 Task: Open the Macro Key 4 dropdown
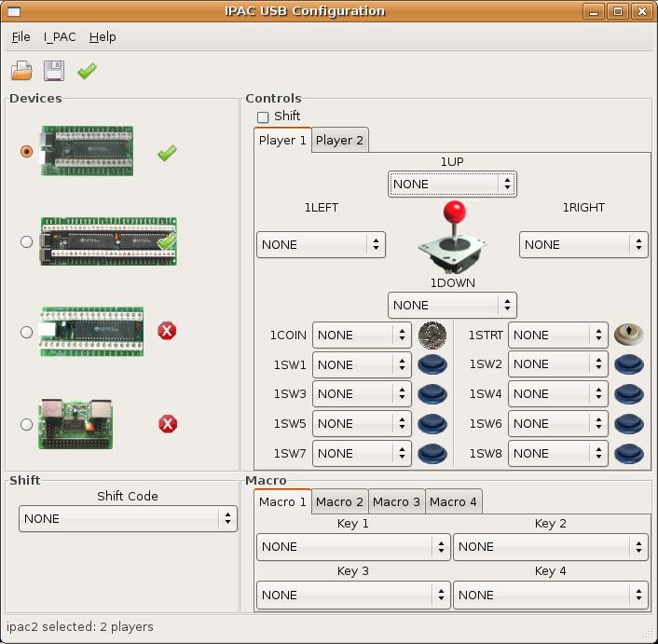(x=551, y=595)
